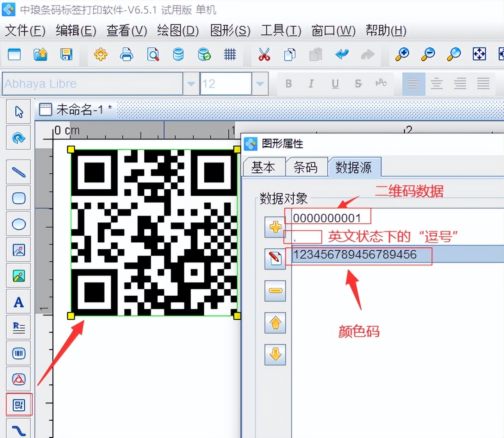The height and width of the screenshot is (438, 504).
Task: Open database settings icon in toolbar
Action: [178, 54]
